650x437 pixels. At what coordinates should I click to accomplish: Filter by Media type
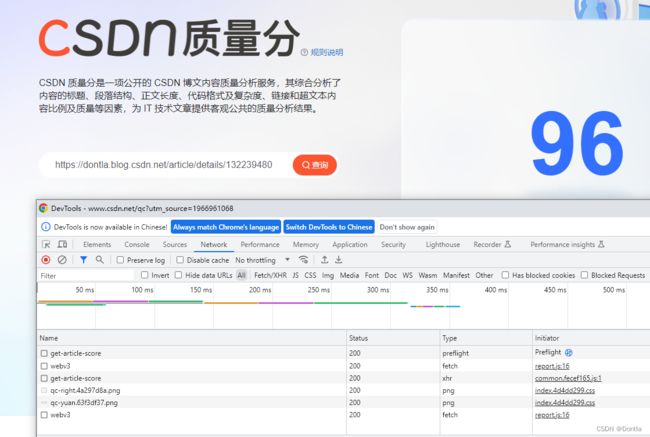coord(349,275)
